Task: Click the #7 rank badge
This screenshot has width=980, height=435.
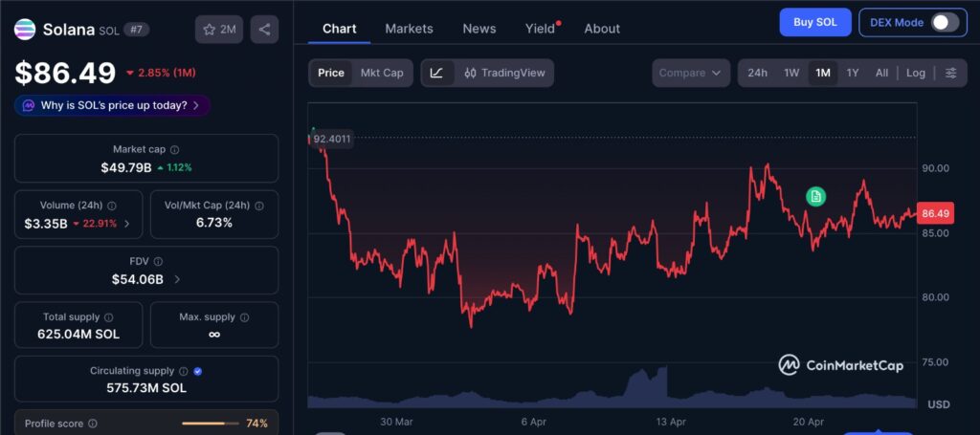Action: click(136, 30)
